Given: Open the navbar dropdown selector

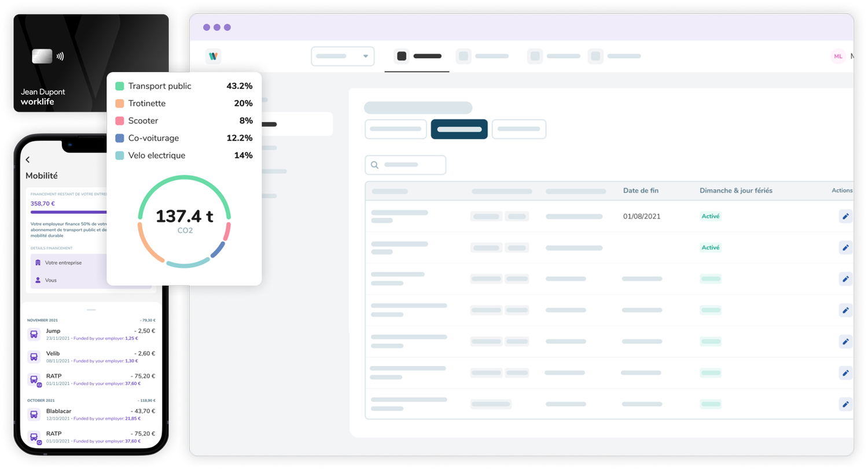Looking at the screenshot, I should click(343, 56).
